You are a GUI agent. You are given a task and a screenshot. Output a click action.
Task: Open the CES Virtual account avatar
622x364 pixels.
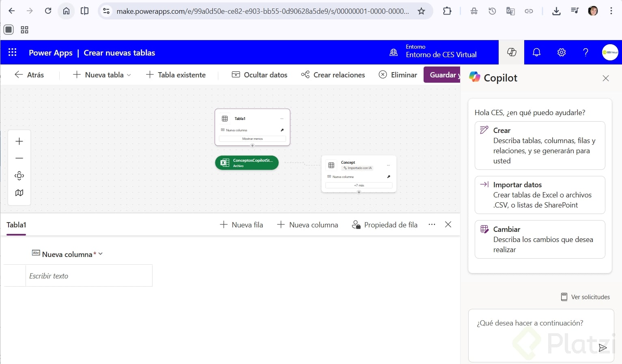coord(610,52)
